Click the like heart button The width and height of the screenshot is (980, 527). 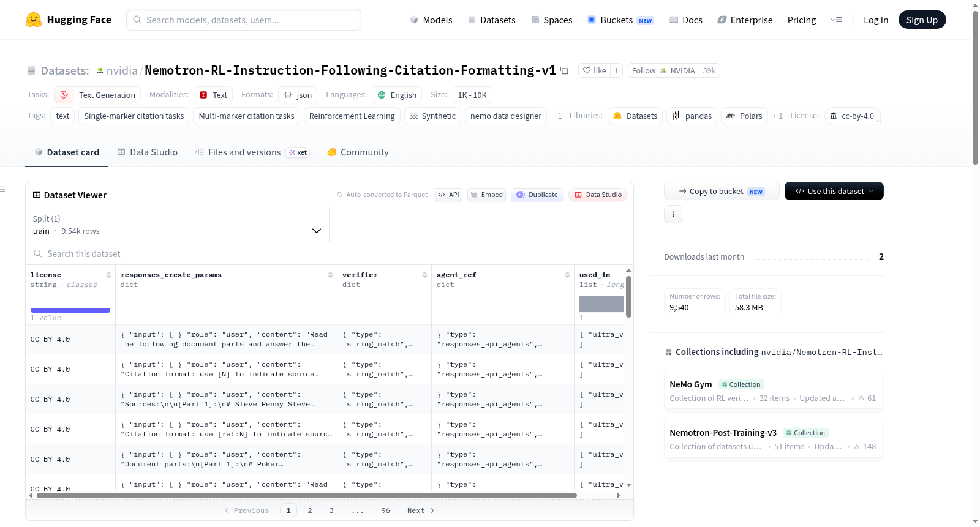coord(594,70)
